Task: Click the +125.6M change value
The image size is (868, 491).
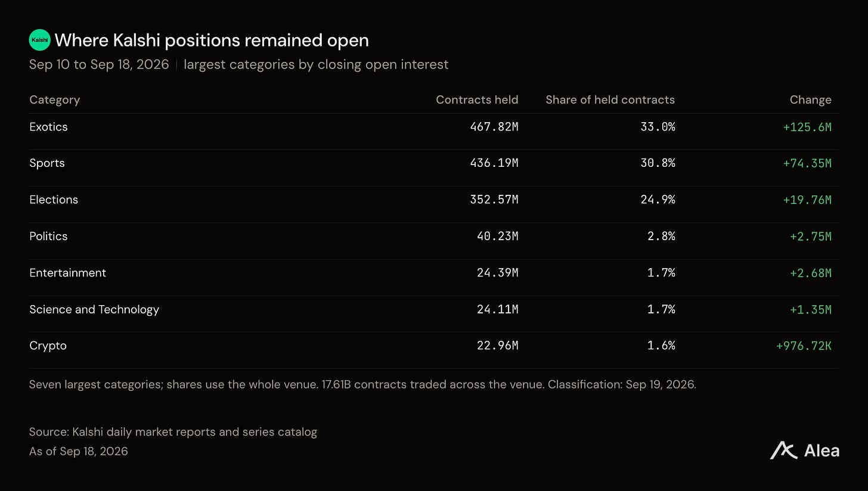Action: pos(807,127)
